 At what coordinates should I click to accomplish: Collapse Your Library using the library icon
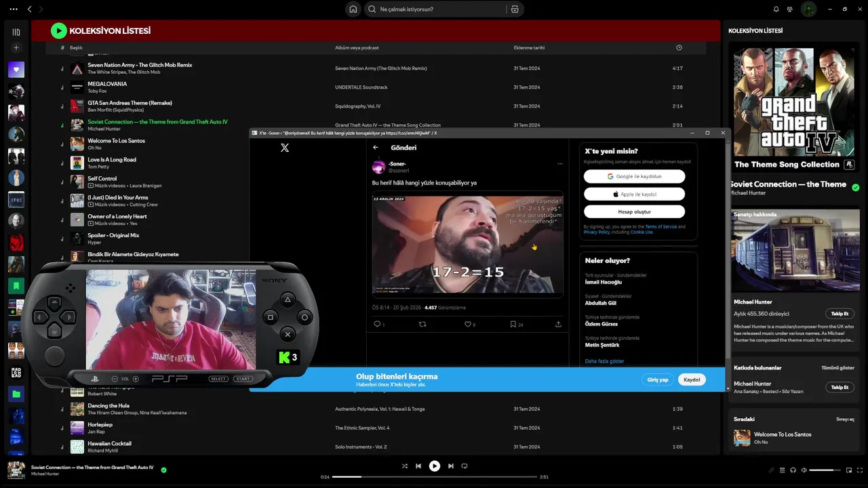(16, 32)
